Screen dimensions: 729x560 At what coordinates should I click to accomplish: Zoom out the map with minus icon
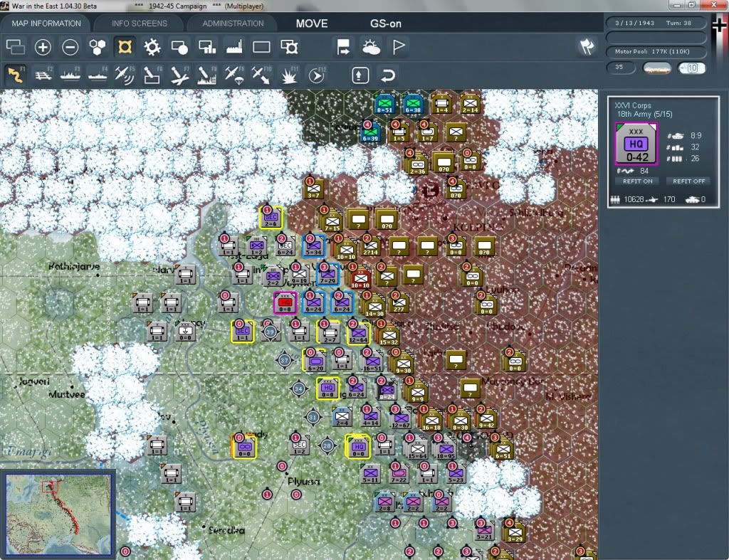coord(70,47)
